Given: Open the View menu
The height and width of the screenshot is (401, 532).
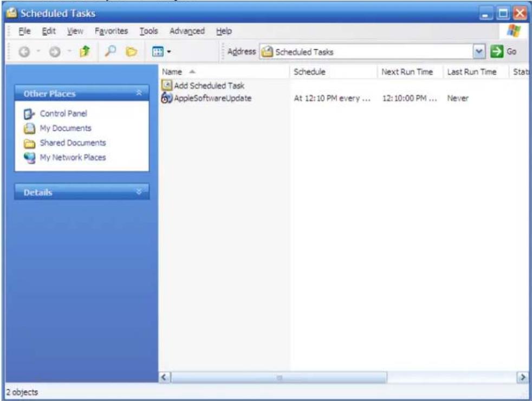Looking at the screenshot, I should (75, 31).
